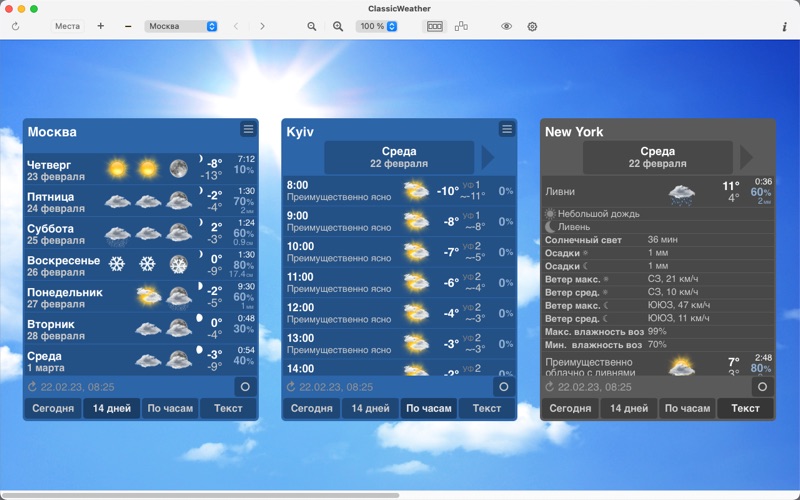Select Текст tab in New York widget
Viewport: 800px width, 500px height.
(745, 408)
